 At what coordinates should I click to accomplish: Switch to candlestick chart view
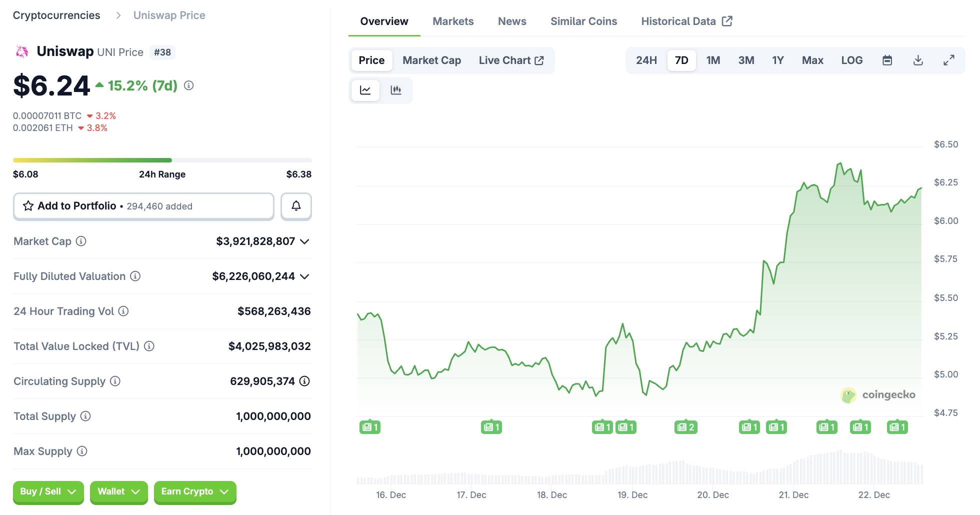pyautogui.click(x=396, y=90)
